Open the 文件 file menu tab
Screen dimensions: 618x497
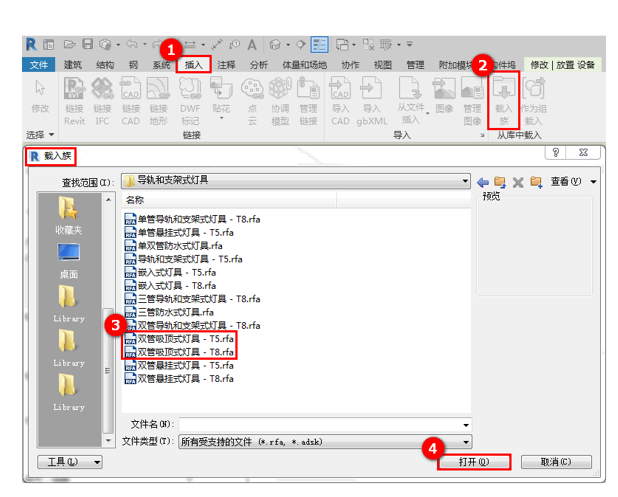[39, 65]
